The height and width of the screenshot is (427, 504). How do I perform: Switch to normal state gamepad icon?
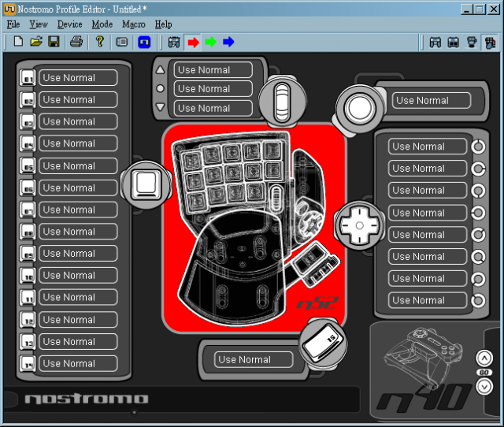(174, 42)
